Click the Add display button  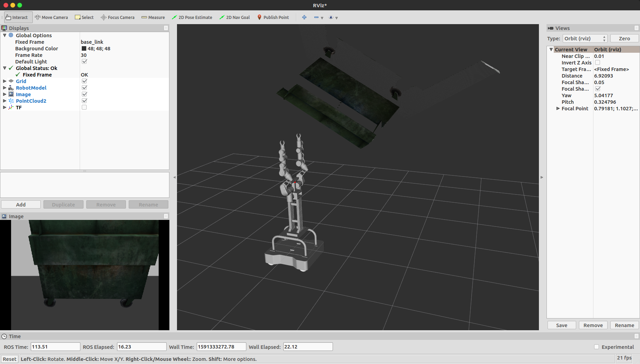click(x=21, y=204)
